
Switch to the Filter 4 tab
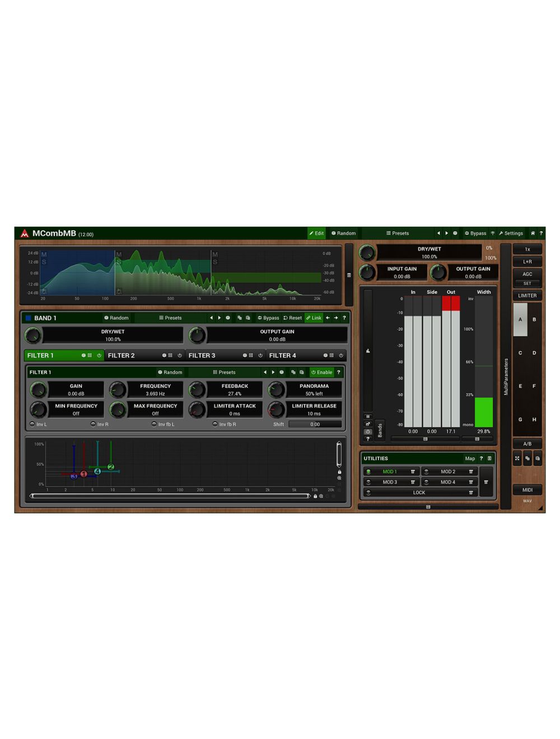point(283,356)
